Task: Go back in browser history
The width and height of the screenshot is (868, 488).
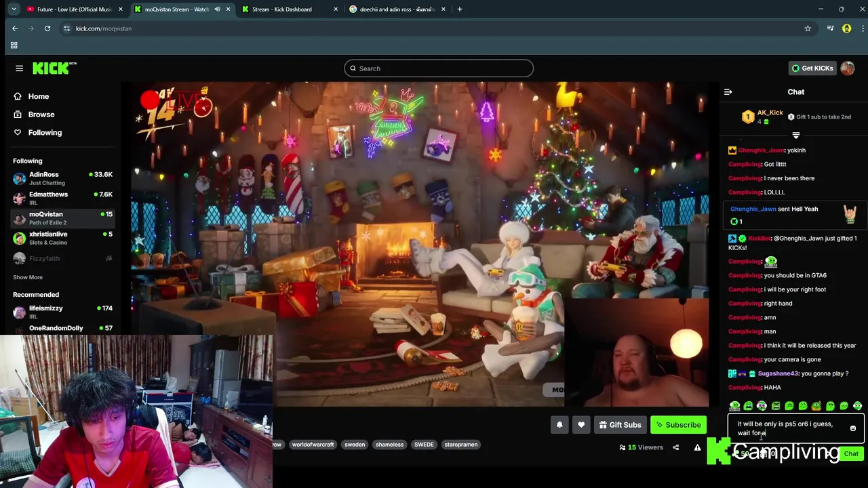Action: coord(15,28)
